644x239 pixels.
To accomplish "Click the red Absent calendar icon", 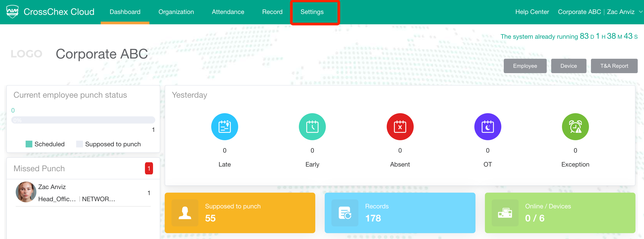I will (x=400, y=127).
